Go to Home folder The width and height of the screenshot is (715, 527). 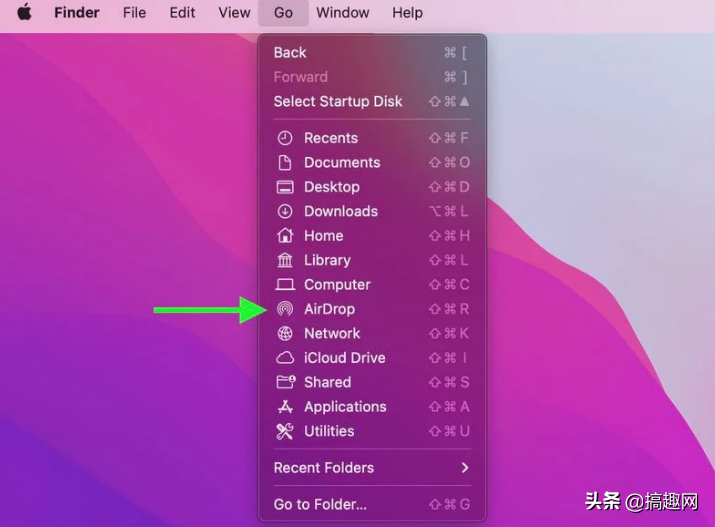[x=372, y=236]
